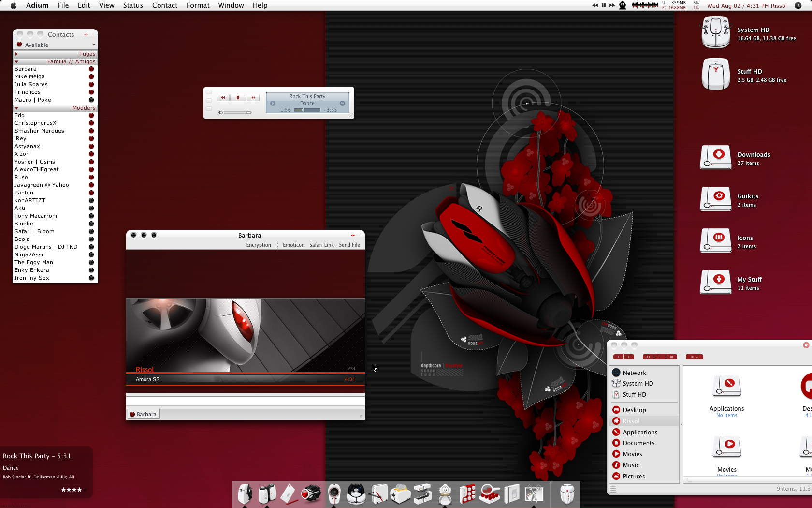Select contact Julia Soares
The image size is (812, 508).
pos(55,84)
